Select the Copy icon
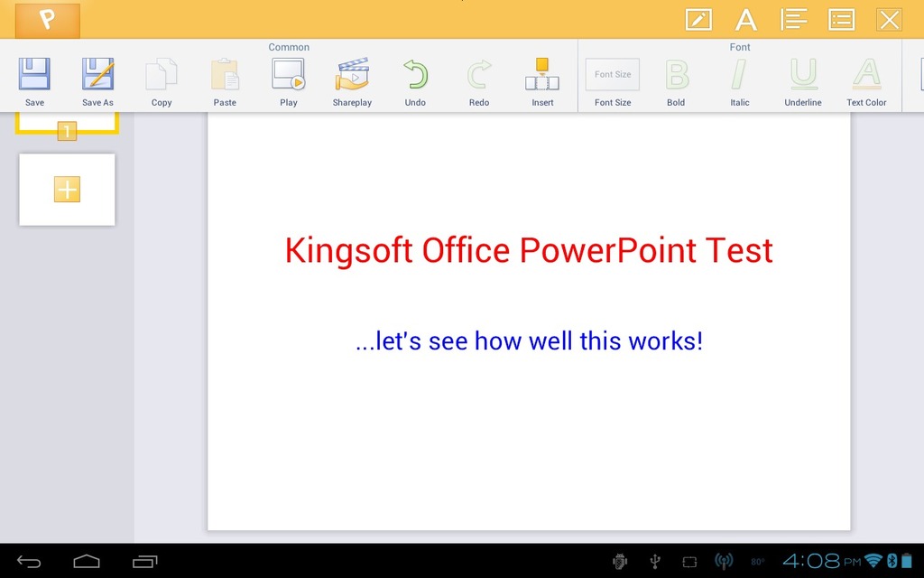Screen dimensions: 924x578 tap(161, 74)
